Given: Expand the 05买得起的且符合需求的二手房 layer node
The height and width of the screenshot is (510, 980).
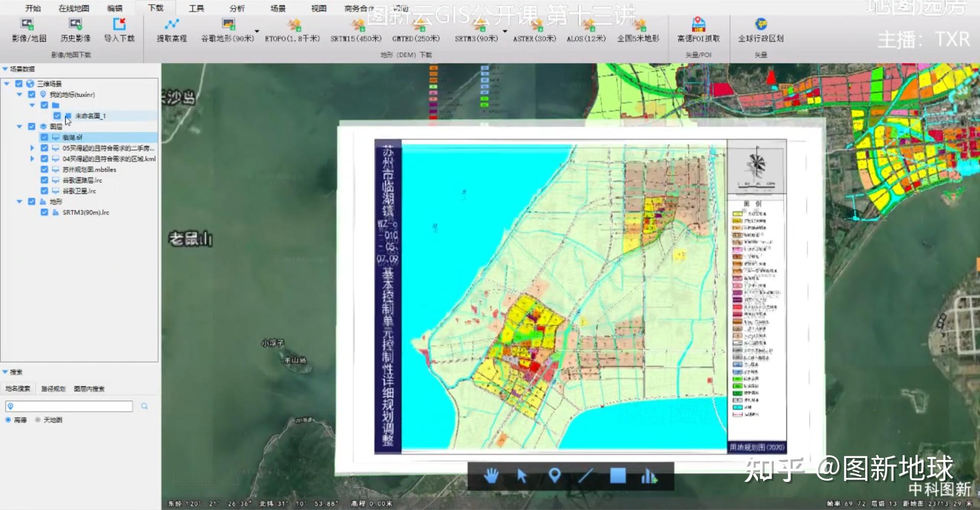Looking at the screenshot, I should 32,148.
